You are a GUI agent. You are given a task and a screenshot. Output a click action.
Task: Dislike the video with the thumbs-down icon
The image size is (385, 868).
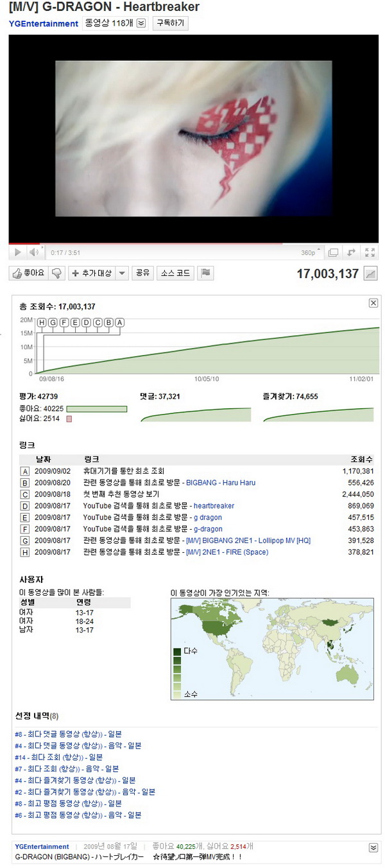[56, 273]
